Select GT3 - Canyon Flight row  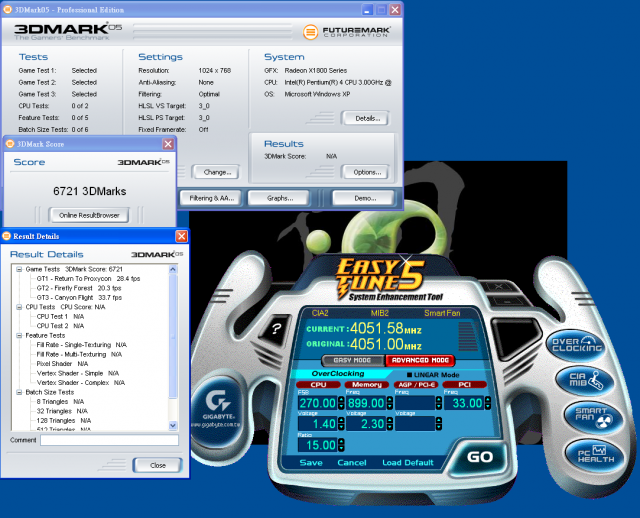tap(79, 298)
